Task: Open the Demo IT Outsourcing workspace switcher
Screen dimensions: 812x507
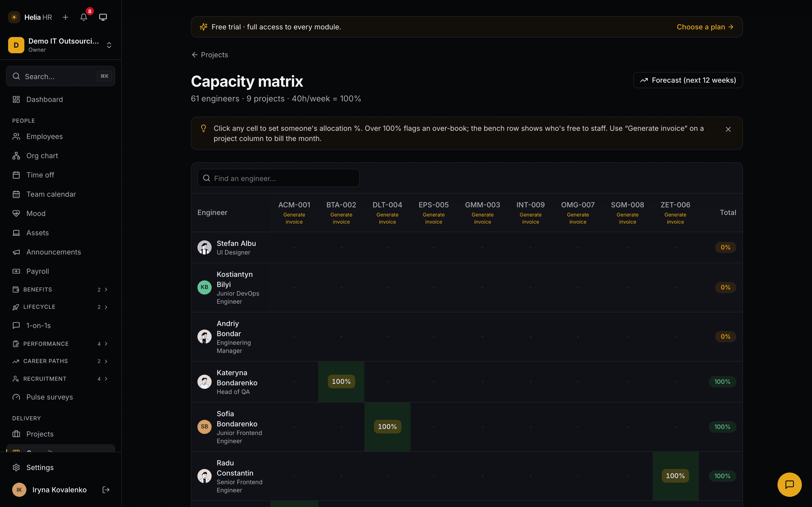Action: (x=61, y=45)
